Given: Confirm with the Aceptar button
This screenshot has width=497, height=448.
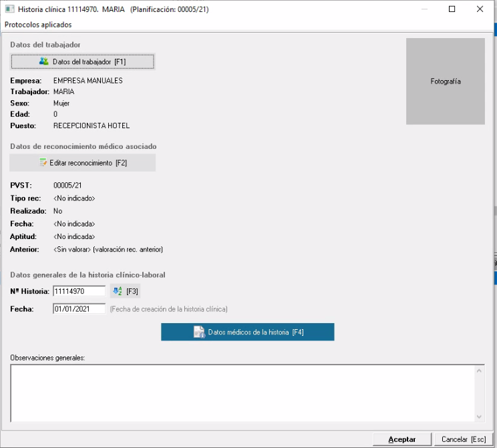Looking at the screenshot, I should 402,439.
